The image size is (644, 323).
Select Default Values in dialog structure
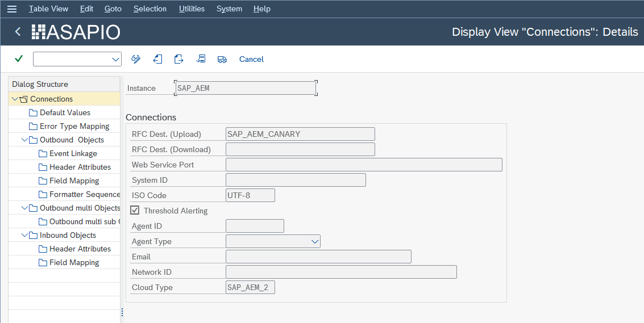pyautogui.click(x=65, y=112)
